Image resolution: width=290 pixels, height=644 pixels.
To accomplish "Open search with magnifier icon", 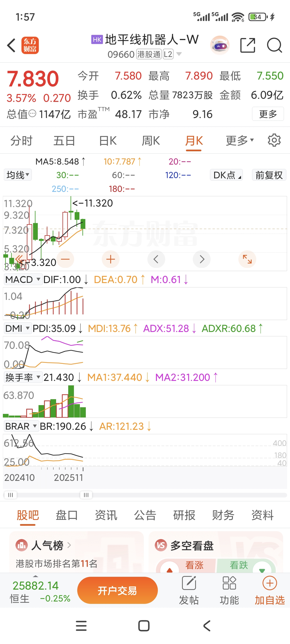I will (x=275, y=45).
